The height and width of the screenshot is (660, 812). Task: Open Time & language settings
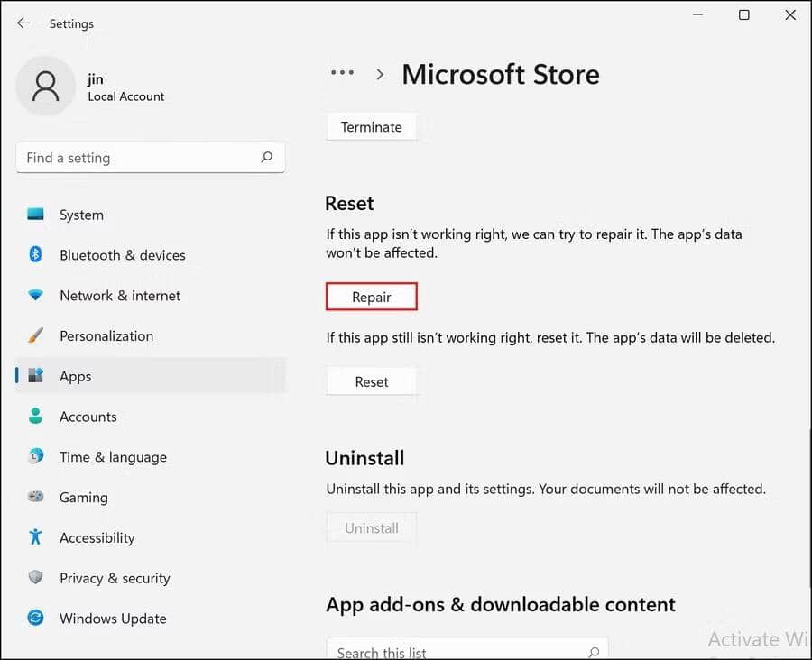(x=150, y=456)
